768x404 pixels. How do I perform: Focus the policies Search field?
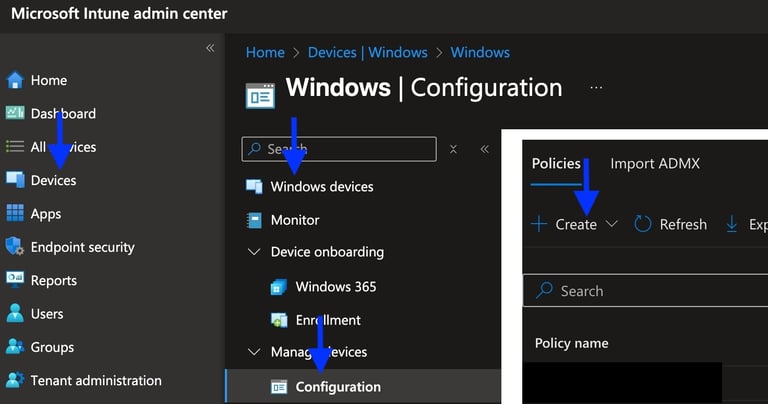[646, 291]
